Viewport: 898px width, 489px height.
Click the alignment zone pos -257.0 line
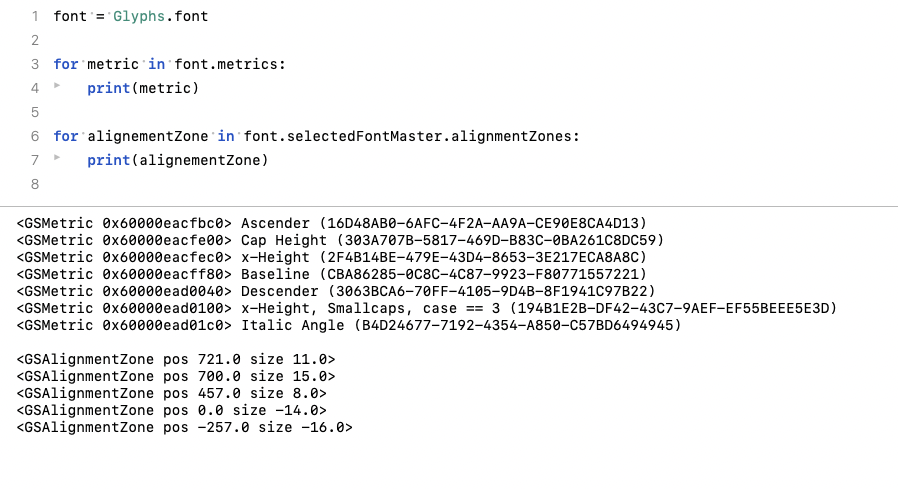(184, 427)
